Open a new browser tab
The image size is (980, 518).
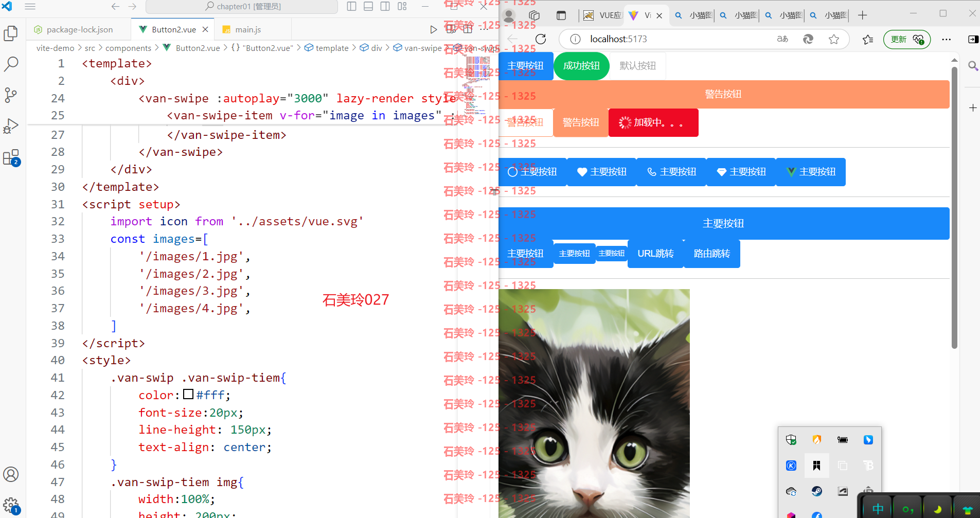863,15
